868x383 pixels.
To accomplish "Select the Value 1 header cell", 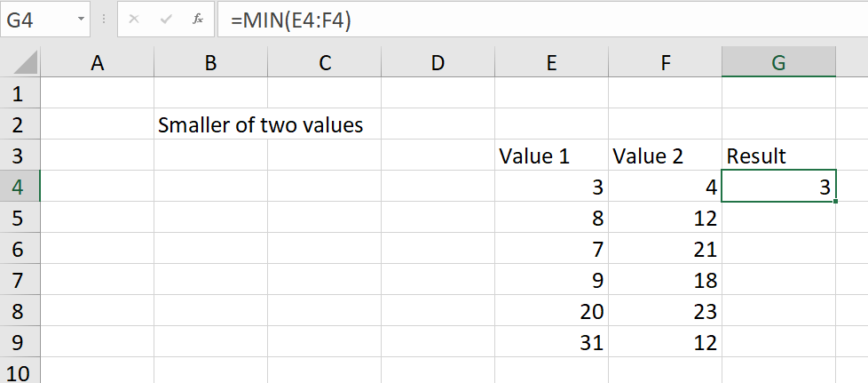I will (x=551, y=156).
